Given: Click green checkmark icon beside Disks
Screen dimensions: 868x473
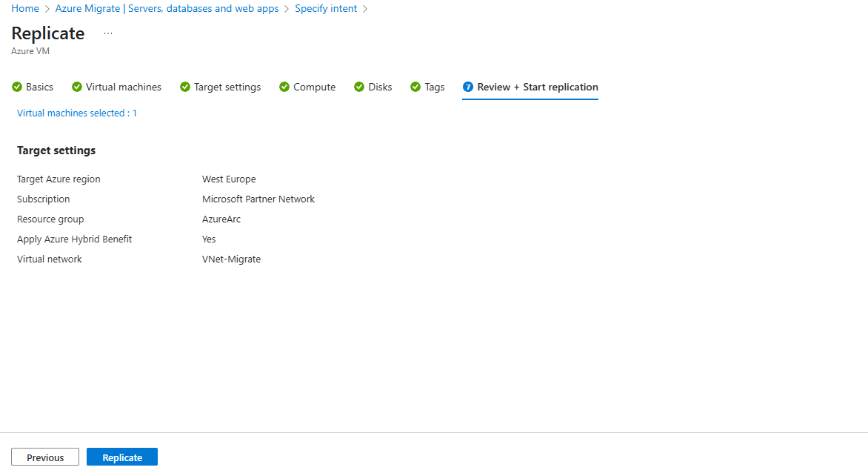Looking at the screenshot, I should click(359, 87).
